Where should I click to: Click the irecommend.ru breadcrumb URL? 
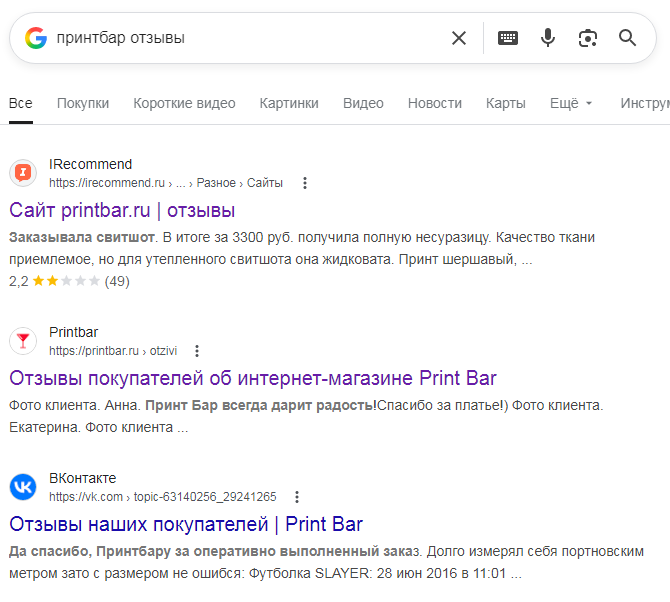(166, 183)
